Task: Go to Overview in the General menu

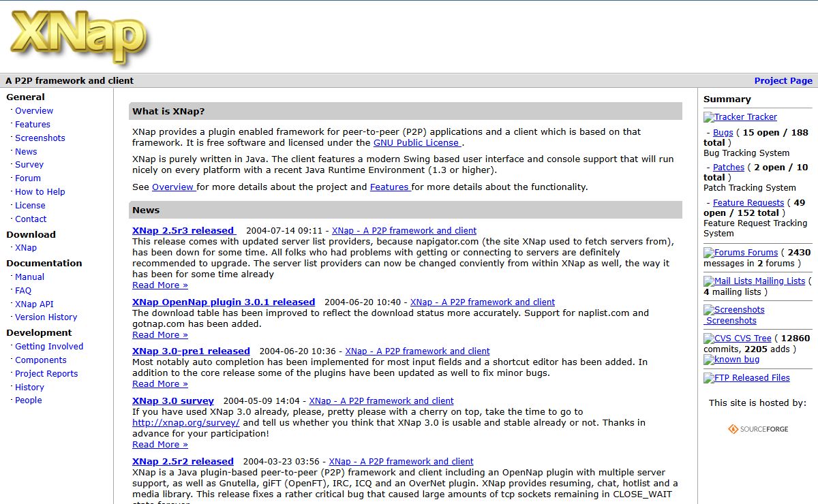Action: pos(34,111)
